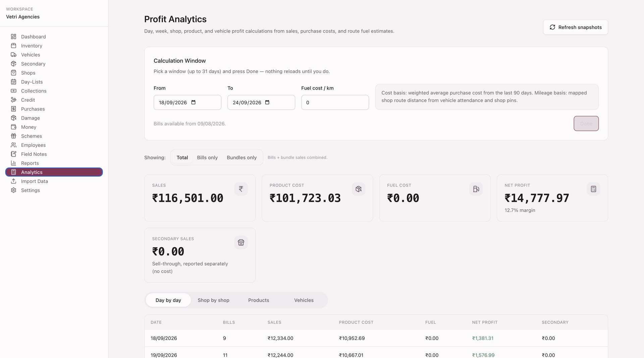Open the Collections page link

pyautogui.click(x=54, y=91)
